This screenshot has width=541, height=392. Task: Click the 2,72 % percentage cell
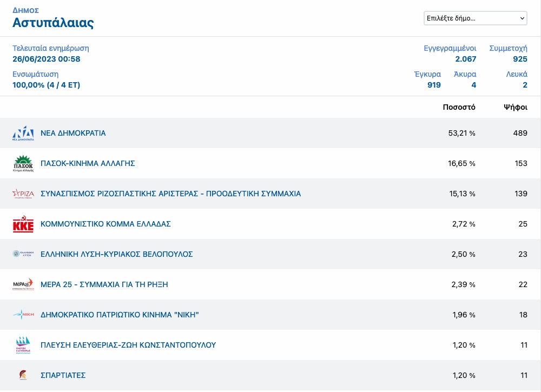[x=464, y=224]
